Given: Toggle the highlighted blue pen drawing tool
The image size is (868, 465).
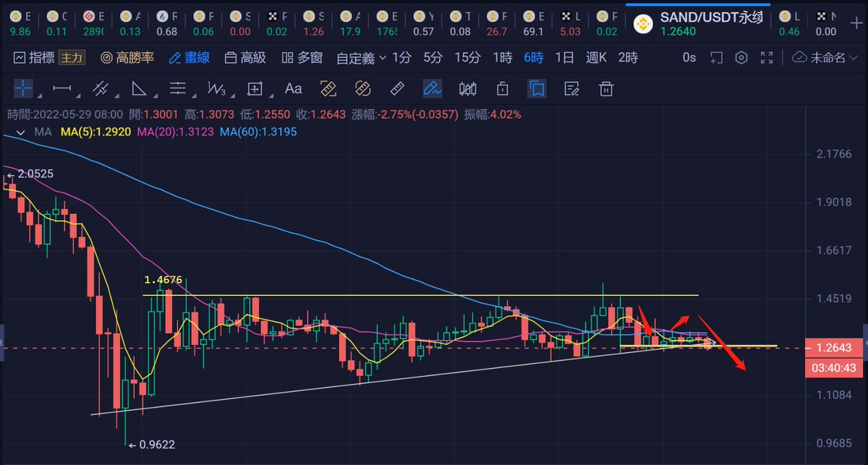Looking at the screenshot, I should click(x=432, y=88).
